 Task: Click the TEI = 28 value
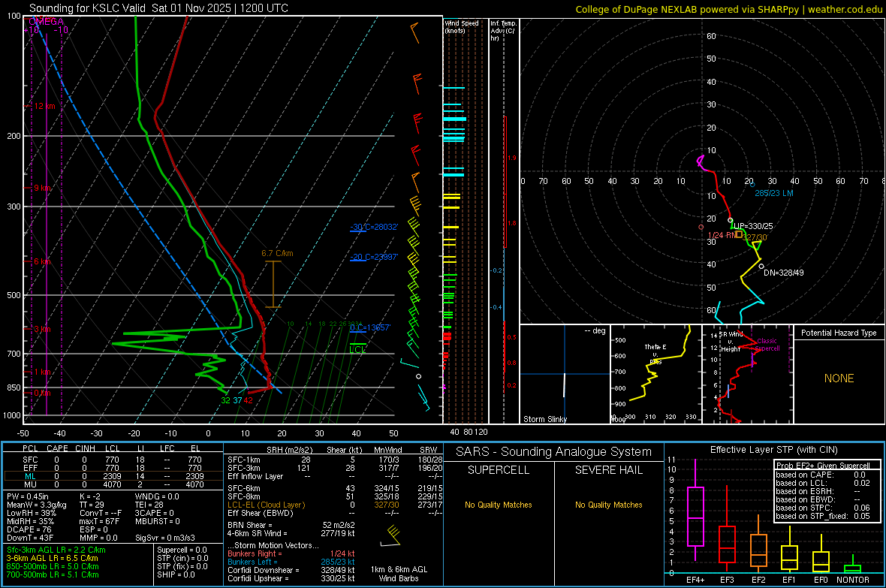(149, 505)
